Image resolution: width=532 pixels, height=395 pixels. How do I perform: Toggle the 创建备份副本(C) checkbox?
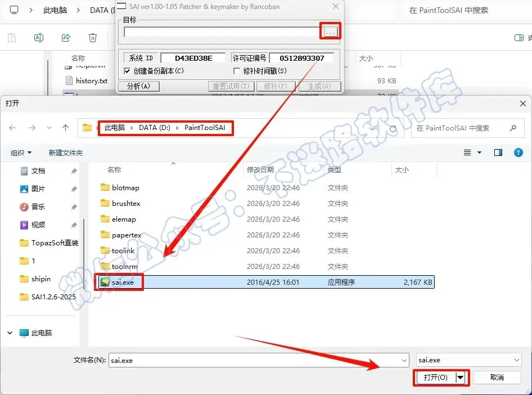tap(127, 71)
